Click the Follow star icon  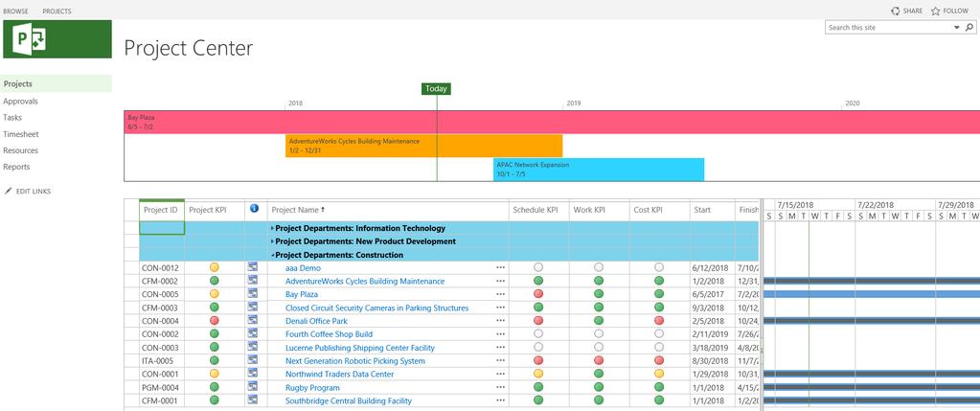pyautogui.click(x=935, y=11)
